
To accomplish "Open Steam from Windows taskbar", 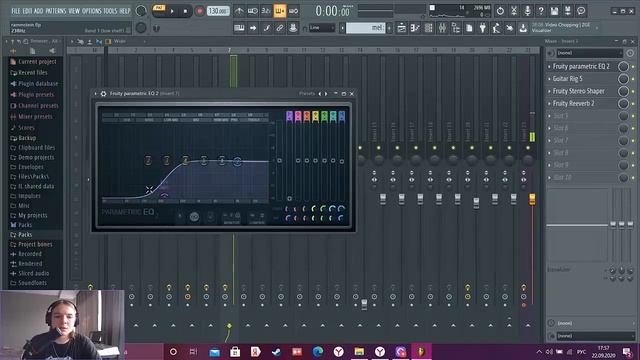I will (276, 351).
